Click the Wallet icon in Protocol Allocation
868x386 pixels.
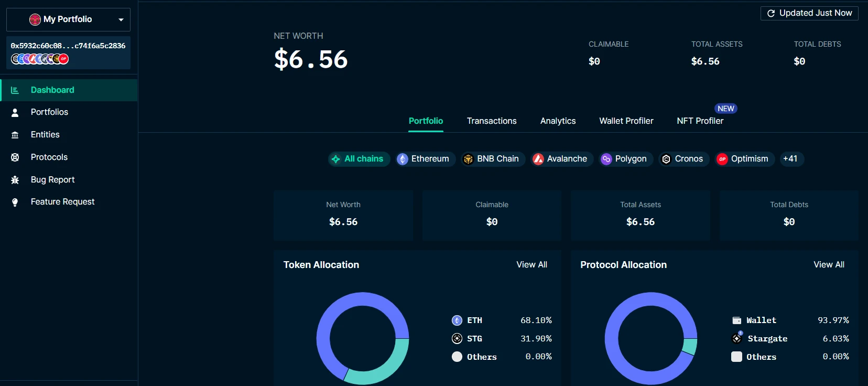(x=736, y=320)
